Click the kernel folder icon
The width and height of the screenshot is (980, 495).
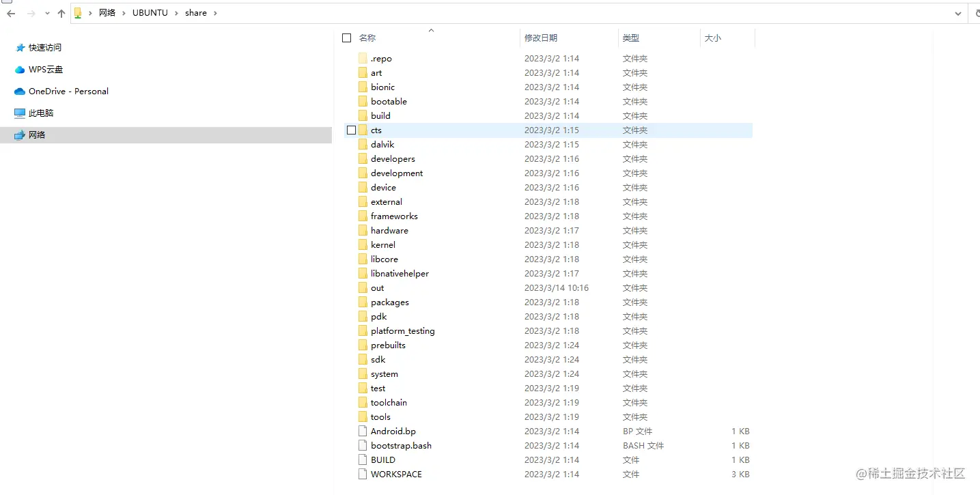[x=363, y=244]
